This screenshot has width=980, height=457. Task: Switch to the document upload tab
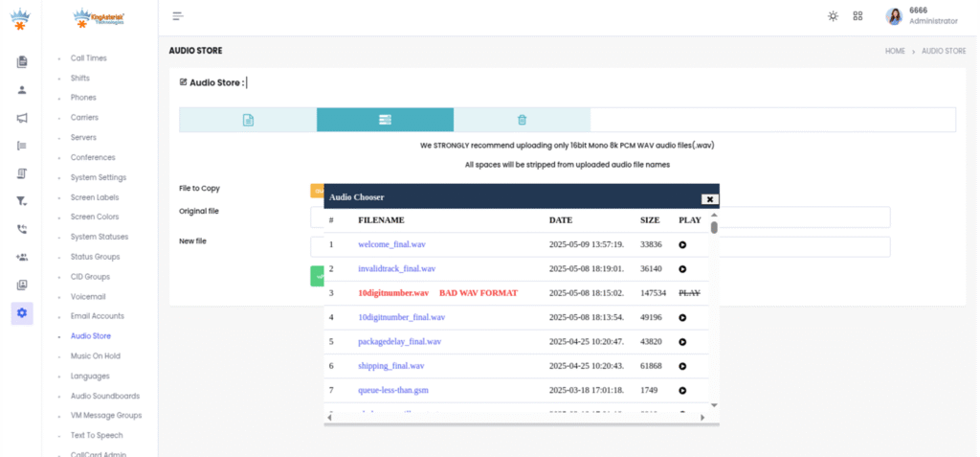[x=248, y=120]
